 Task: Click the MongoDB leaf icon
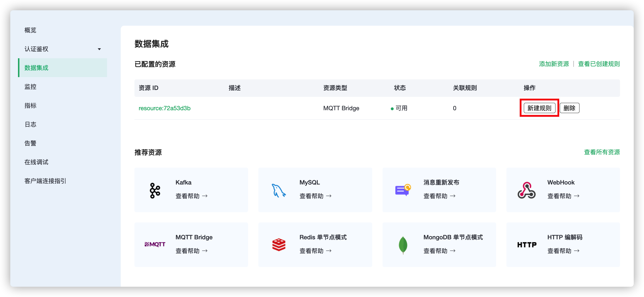click(403, 245)
